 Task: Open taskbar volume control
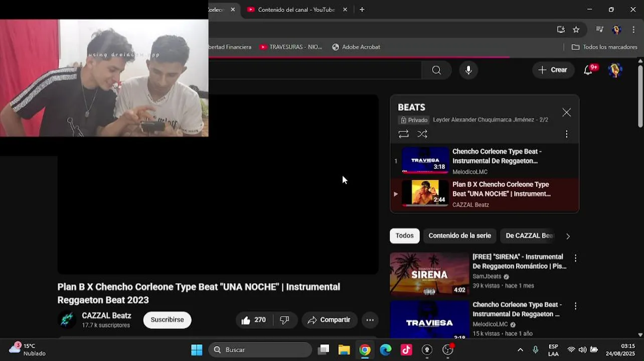(x=582, y=349)
